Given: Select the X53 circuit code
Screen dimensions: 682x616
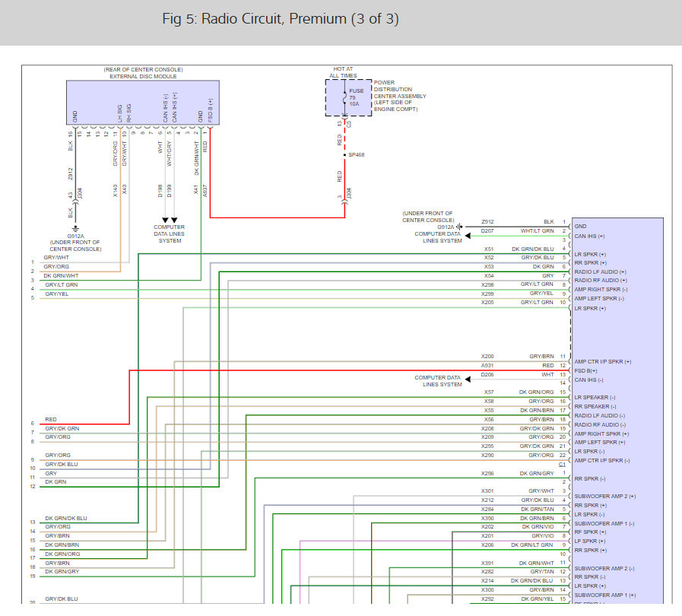Looking at the screenshot, I should click(x=489, y=267).
